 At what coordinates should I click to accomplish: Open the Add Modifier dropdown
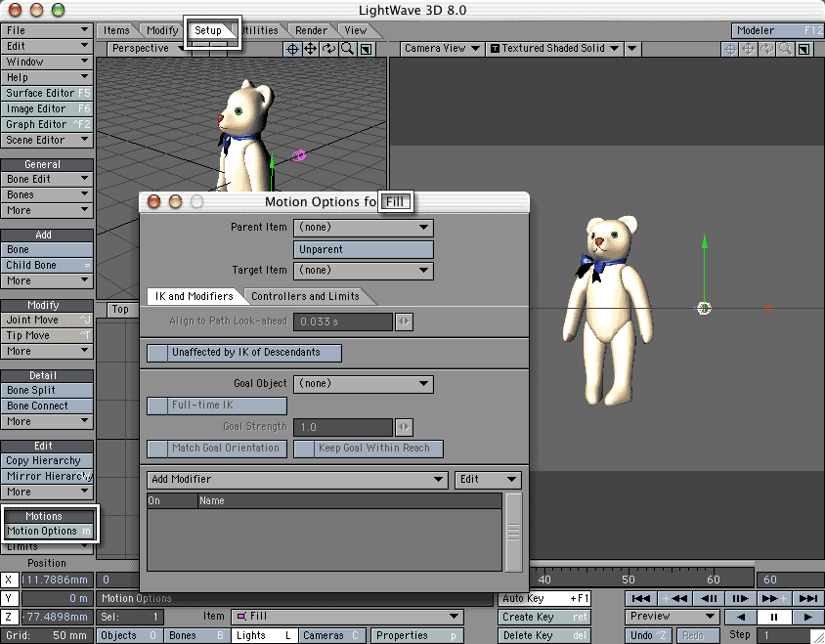(x=297, y=479)
